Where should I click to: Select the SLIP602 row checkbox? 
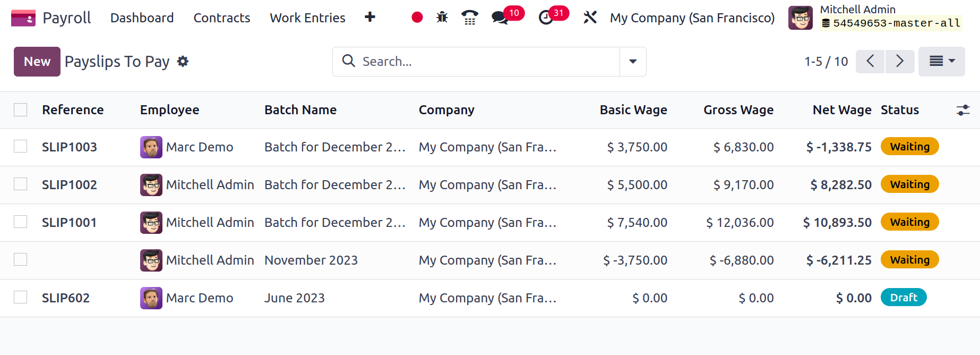click(x=21, y=298)
